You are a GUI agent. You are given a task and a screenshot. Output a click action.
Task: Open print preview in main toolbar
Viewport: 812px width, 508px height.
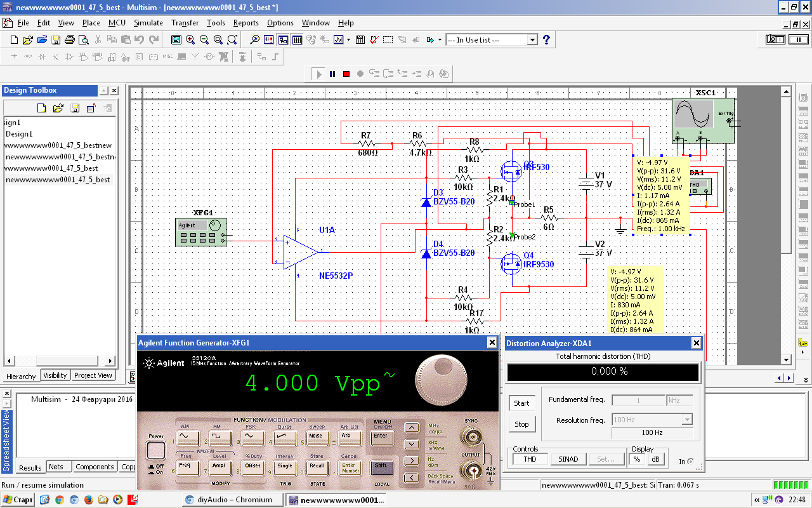pos(83,39)
